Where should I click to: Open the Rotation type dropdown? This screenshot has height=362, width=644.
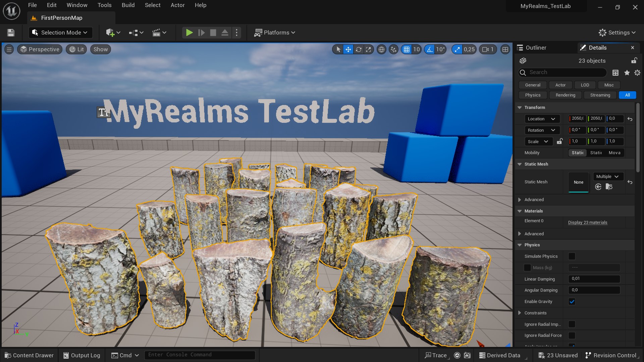[x=542, y=130]
